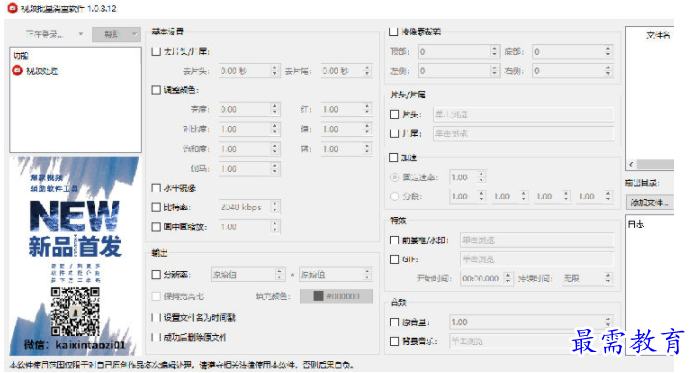693x373 pixels.
Task: Enable the 前景框/水印 checkbox
Action: click(394, 240)
